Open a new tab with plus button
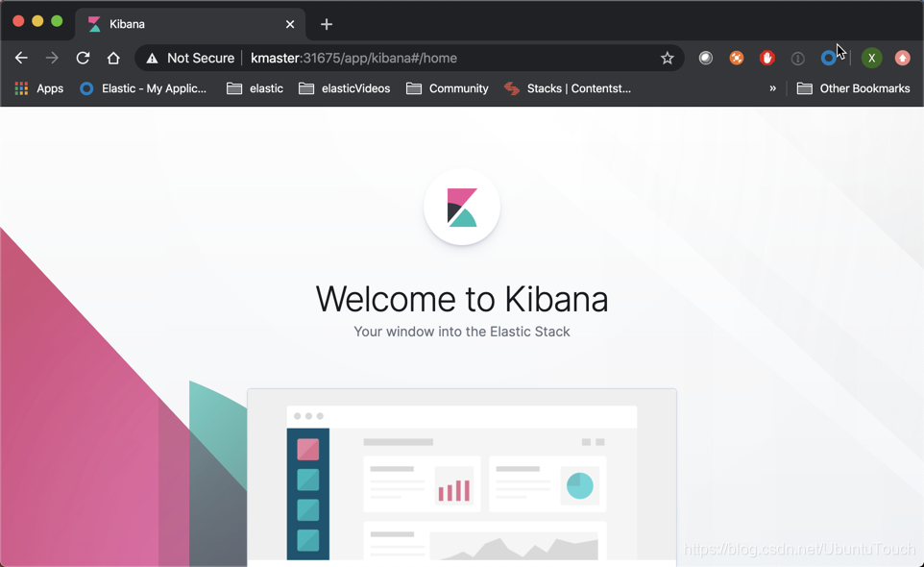The width and height of the screenshot is (924, 567). coord(327,24)
